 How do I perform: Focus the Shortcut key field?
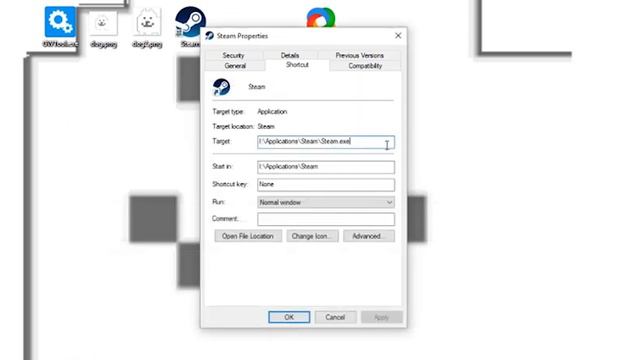(326, 184)
